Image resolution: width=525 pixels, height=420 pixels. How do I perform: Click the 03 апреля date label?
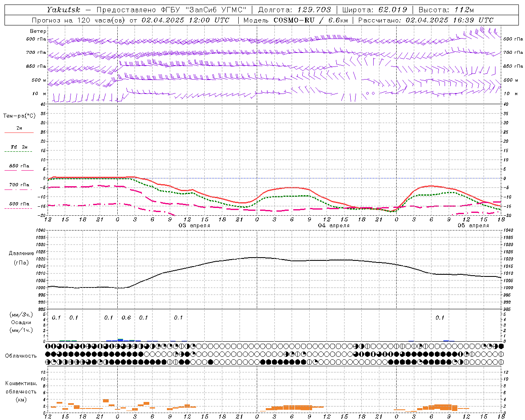(194, 226)
